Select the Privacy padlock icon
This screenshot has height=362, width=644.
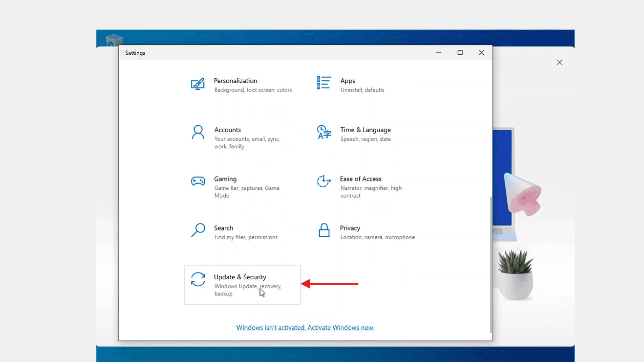[324, 230]
